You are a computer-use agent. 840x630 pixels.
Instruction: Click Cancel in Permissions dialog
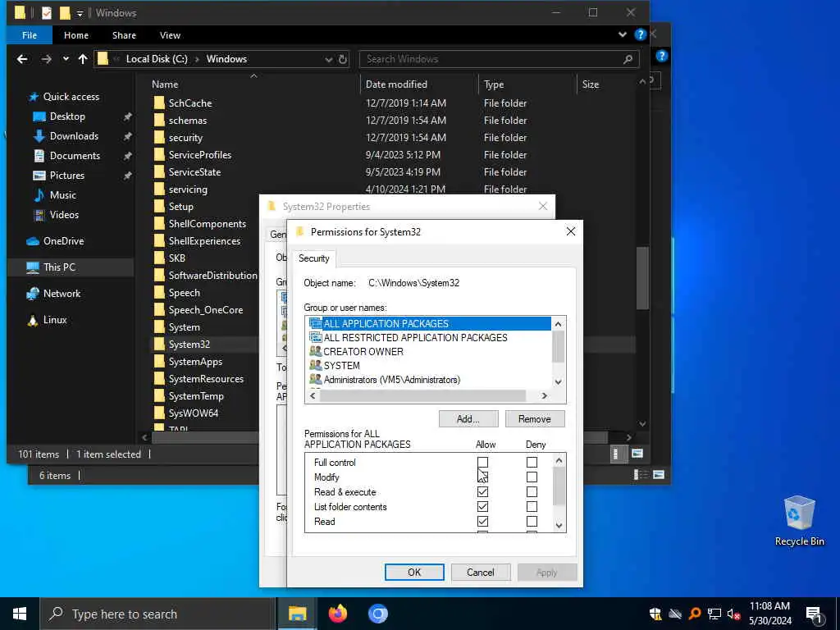point(481,572)
